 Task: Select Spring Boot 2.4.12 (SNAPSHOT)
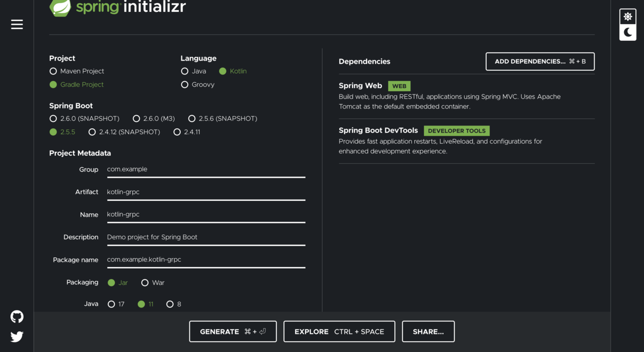point(125,131)
